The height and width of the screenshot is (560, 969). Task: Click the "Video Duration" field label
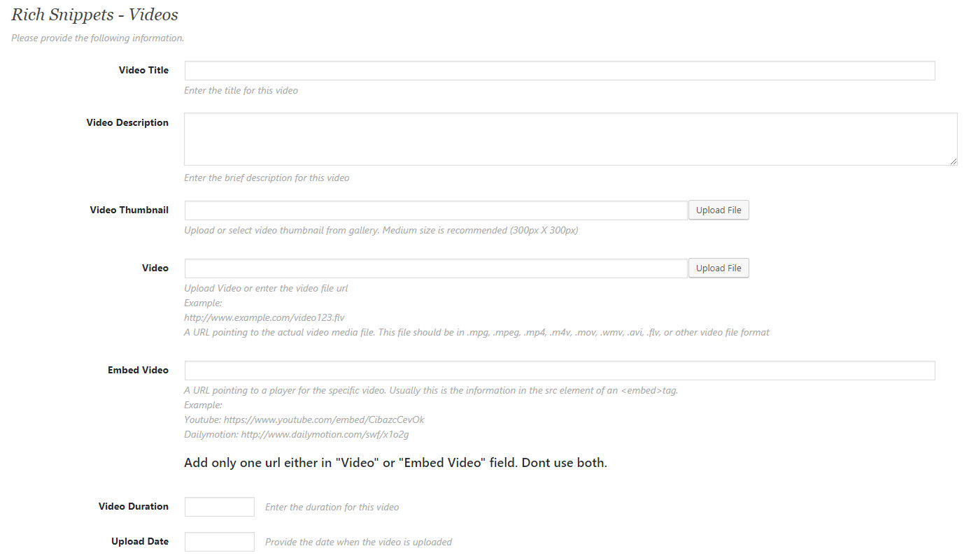pyautogui.click(x=134, y=507)
